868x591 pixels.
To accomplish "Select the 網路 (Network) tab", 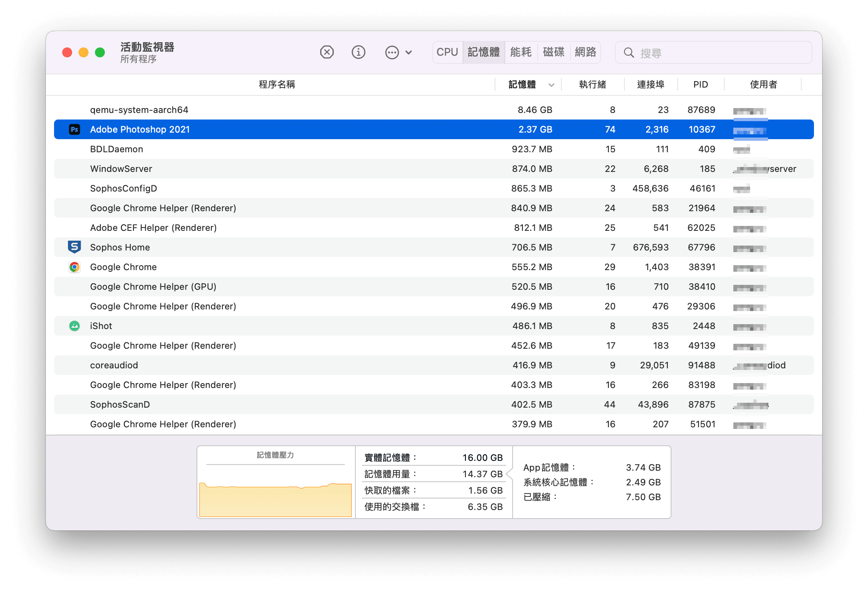I will pos(585,52).
